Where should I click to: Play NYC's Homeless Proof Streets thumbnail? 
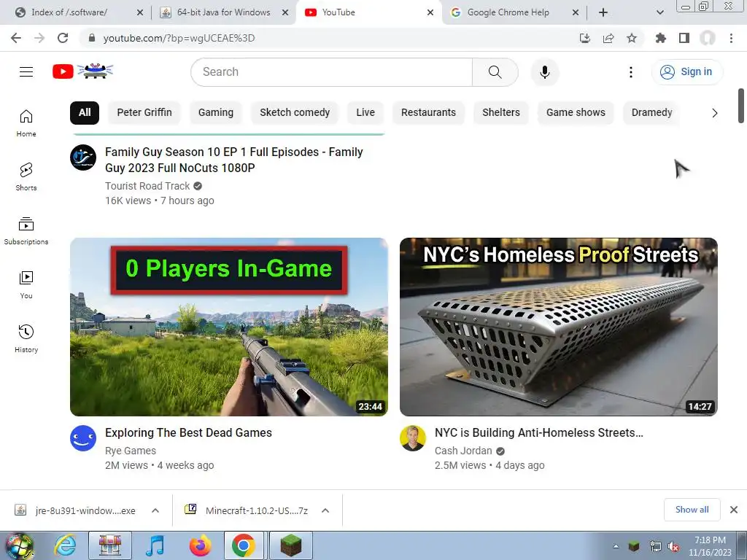(558, 327)
